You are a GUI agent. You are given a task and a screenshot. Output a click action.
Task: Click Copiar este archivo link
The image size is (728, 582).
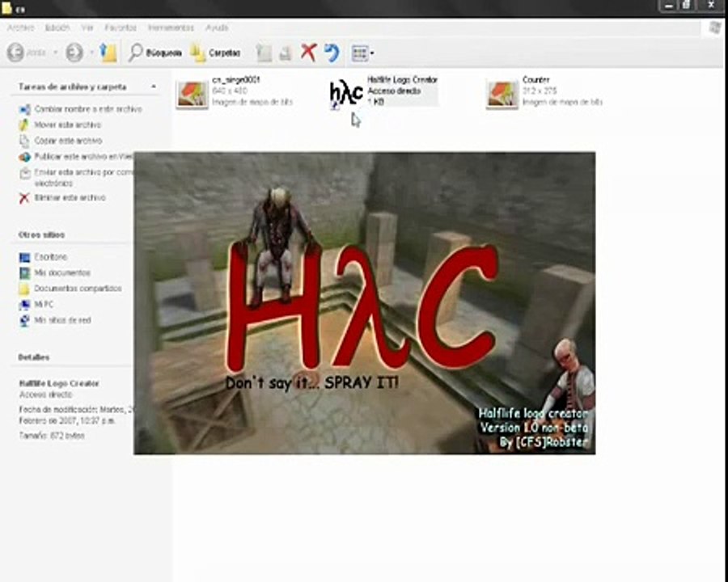pos(68,141)
